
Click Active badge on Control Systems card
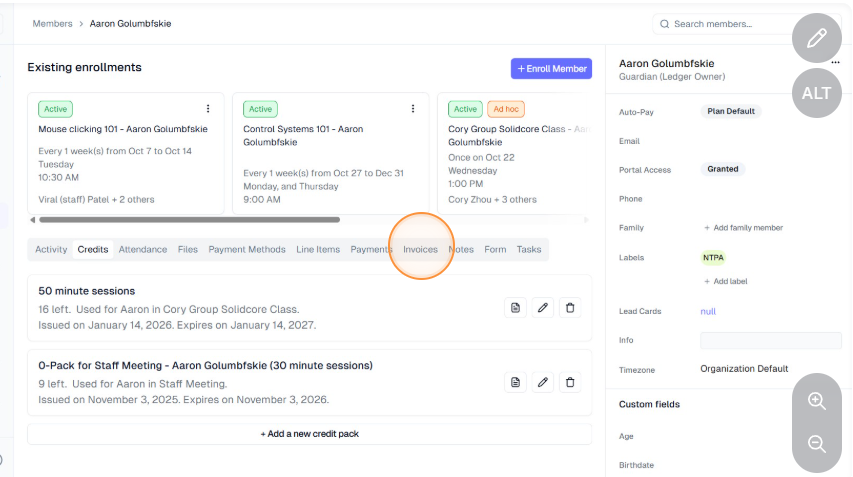coord(261,109)
